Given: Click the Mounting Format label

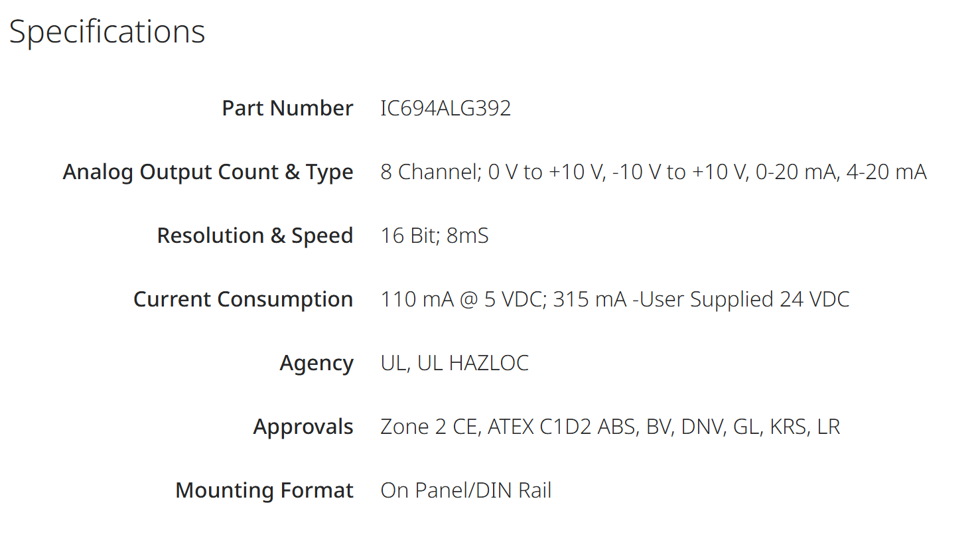Looking at the screenshot, I should coord(265,490).
